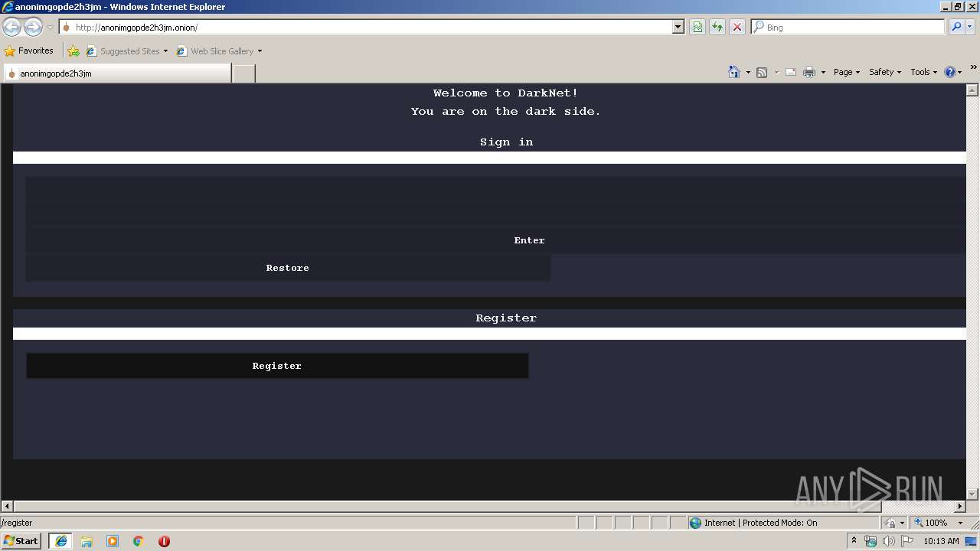This screenshot has height=551, width=980.
Task: Show hidden system tray icons
Action: tap(854, 540)
